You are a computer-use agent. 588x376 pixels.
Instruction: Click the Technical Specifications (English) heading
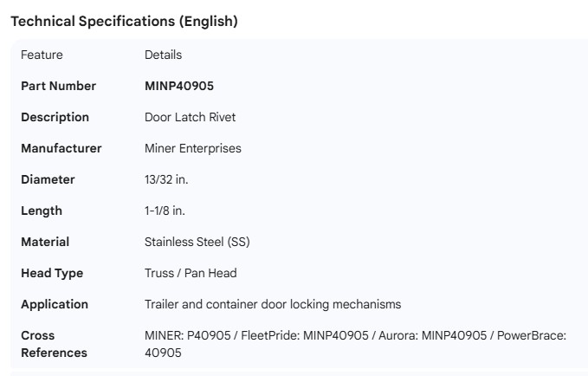point(124,22)
